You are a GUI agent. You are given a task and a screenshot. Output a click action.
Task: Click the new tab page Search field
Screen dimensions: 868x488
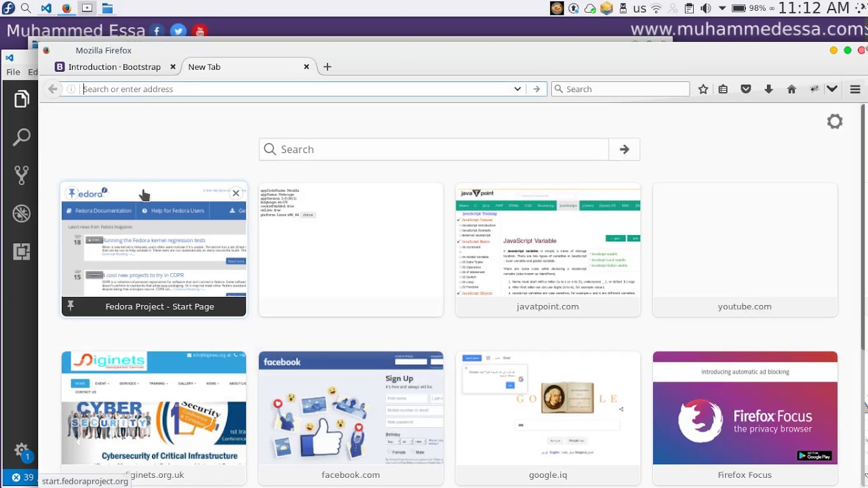pyautogui.click(x=434, y=149)
